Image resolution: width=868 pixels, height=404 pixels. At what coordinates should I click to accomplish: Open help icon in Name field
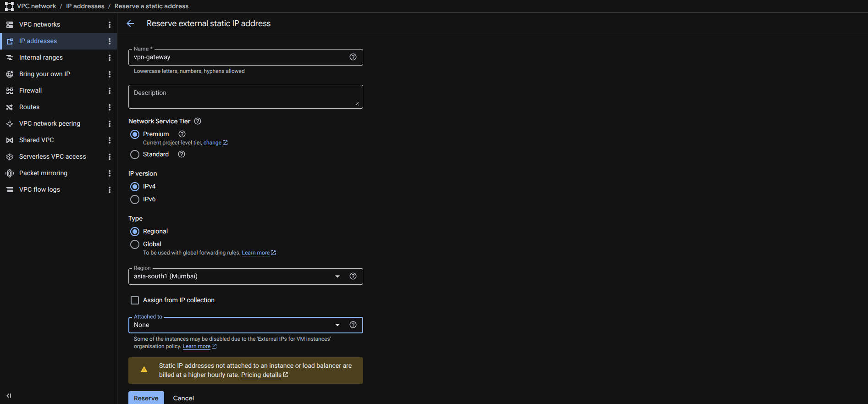tap(353, 57)
